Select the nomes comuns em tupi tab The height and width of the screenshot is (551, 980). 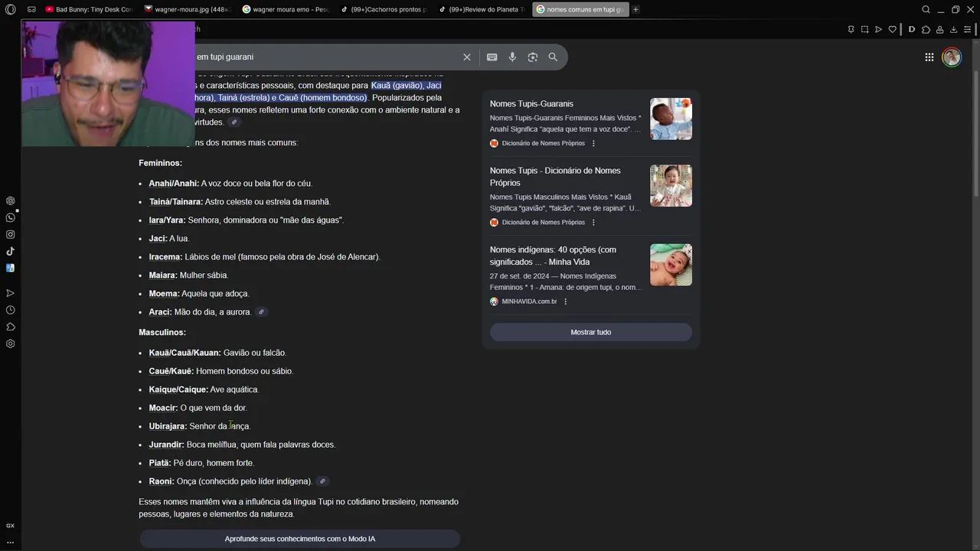580,9
